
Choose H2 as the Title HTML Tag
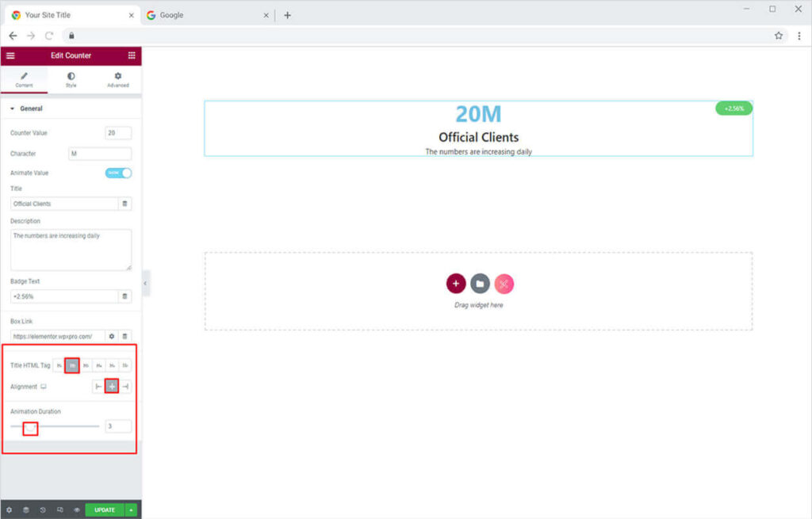[x=72, y=365]
